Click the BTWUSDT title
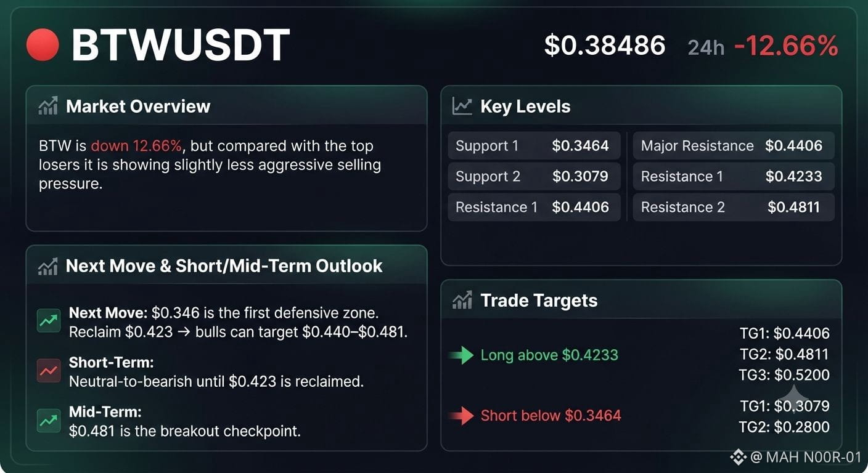Image resolution: width=868 pixels, height=473 pixels. tap(181, 45)
